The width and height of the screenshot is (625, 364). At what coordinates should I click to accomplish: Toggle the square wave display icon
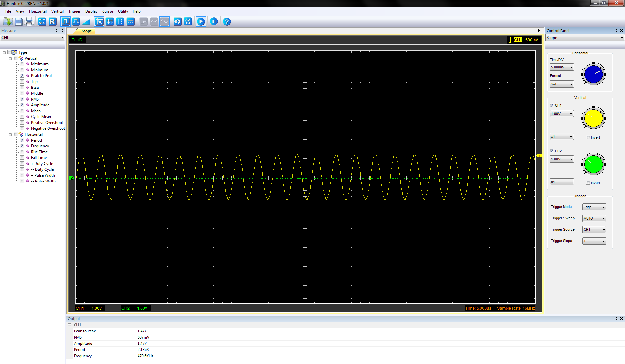[65, 21]
